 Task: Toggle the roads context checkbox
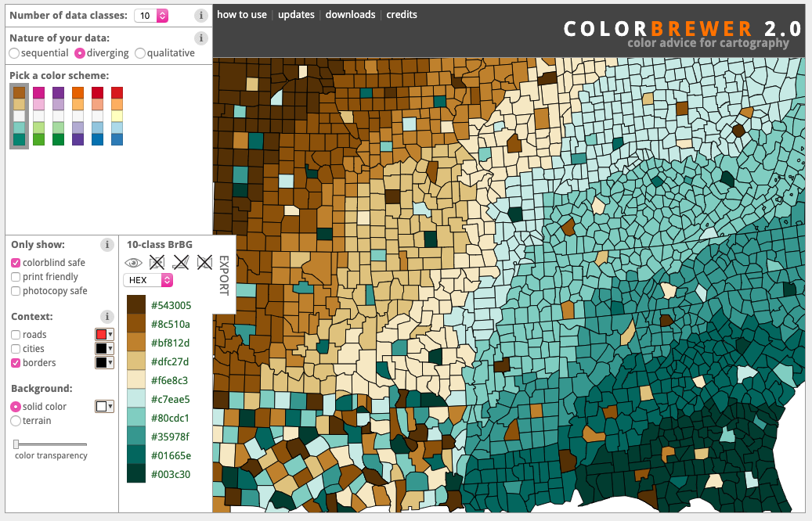pyautogui.click(x=16, y=335)
